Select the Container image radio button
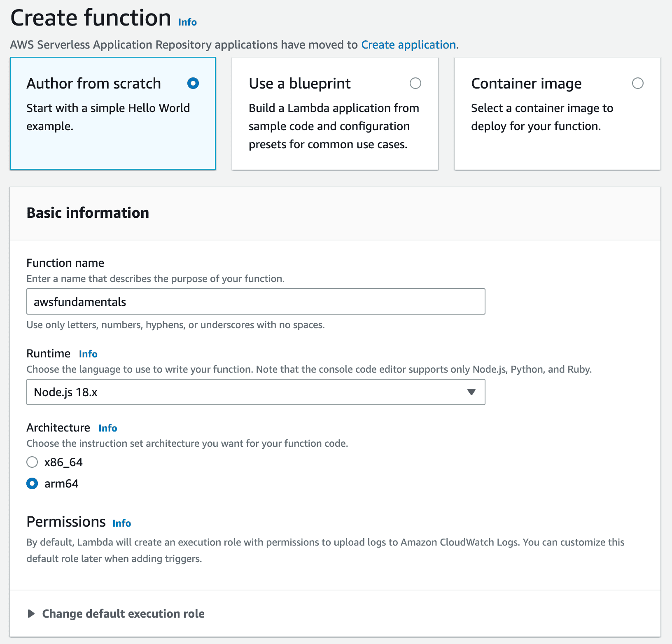Viewport: 672px width, 644px height. 638,83
